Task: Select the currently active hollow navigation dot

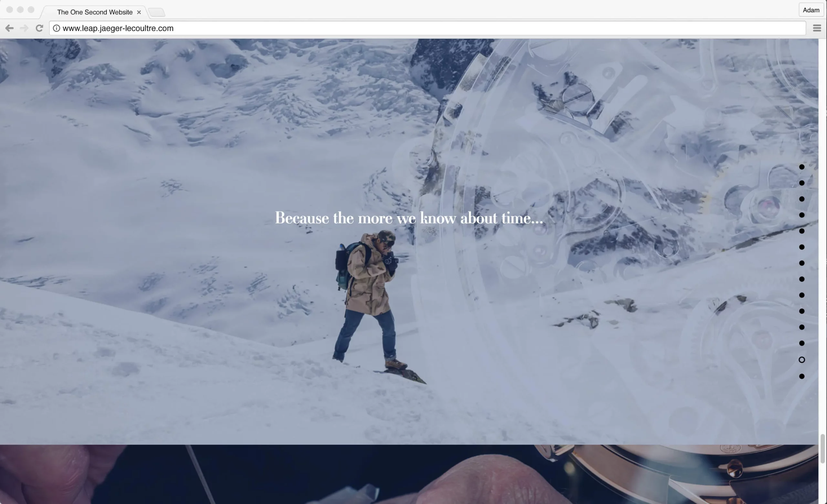Action: (801, 360)
